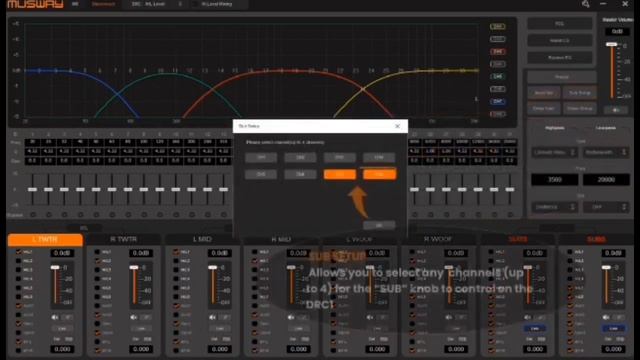The height and width of the screenshot is (360, 640).
Task: Open the lowpass slope dropdown showing OFF
Action: pyautogui.click(x=606, y=207)
